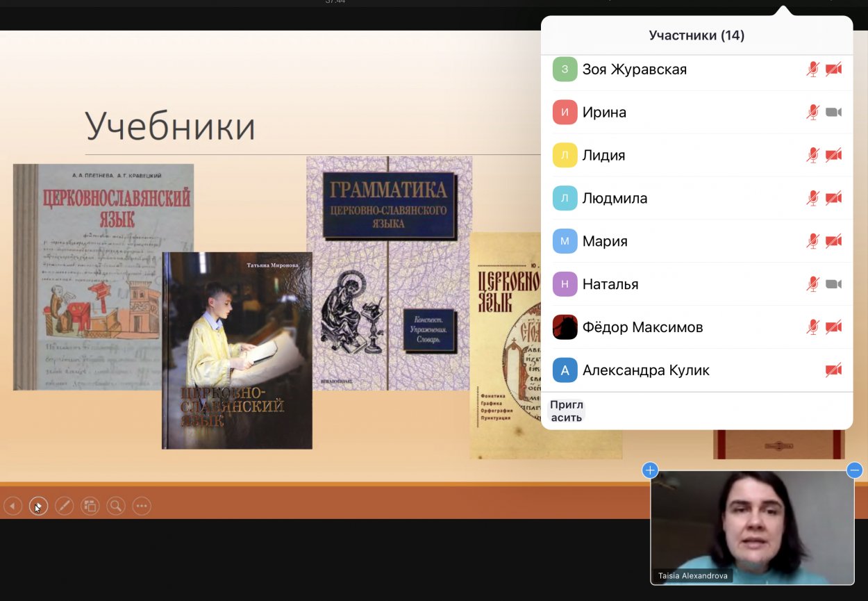Select participant Мария in list
Image resolution: width=868 pixels, height=601 pixels.
[x=605, y=241]
